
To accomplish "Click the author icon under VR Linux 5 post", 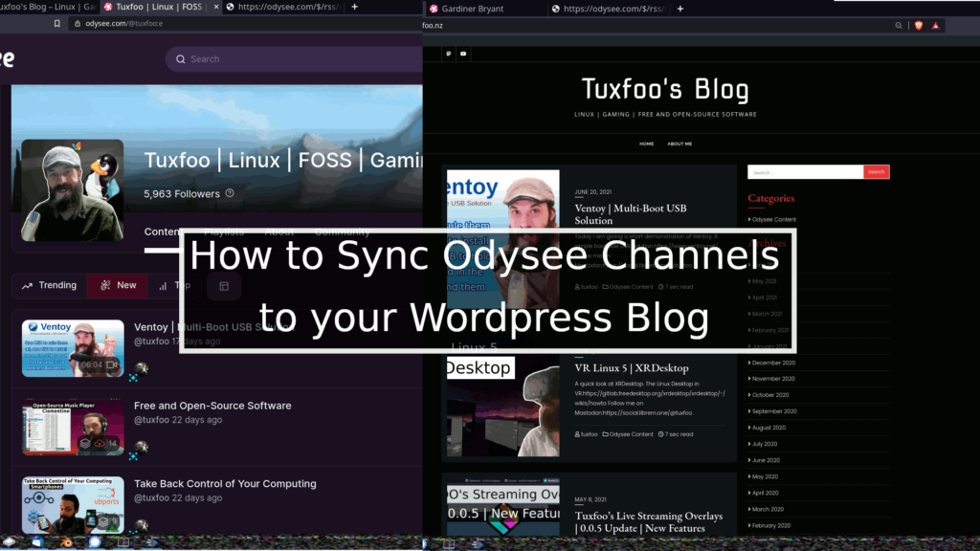I will (577, 434).
